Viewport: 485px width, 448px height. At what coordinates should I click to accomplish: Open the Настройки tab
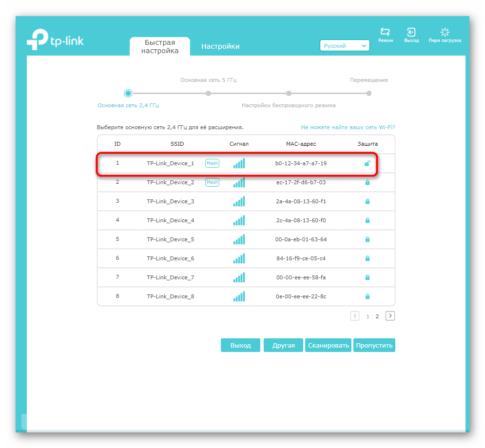(220, 46)
